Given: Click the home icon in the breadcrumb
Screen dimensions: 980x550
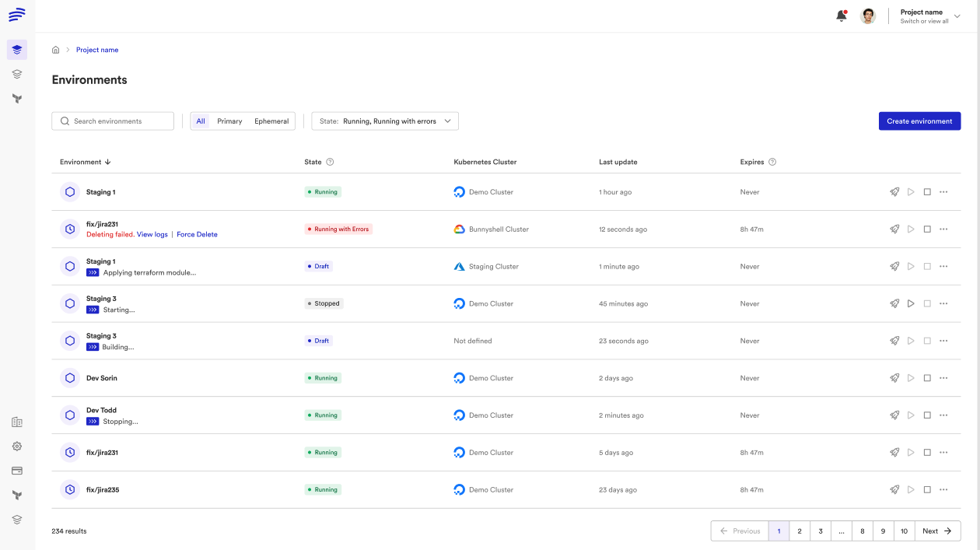Looking at the screenshot, I should pyautogui.click(x=55, y=49).
